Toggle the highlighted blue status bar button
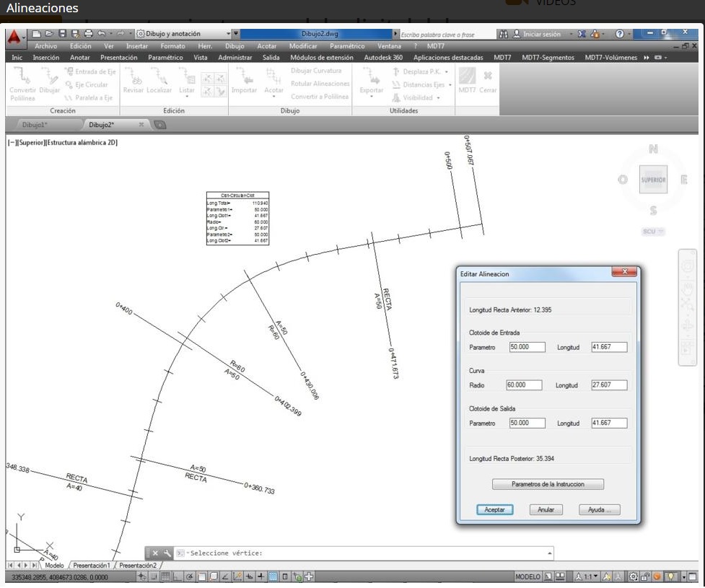 click(x=273, y=577)
